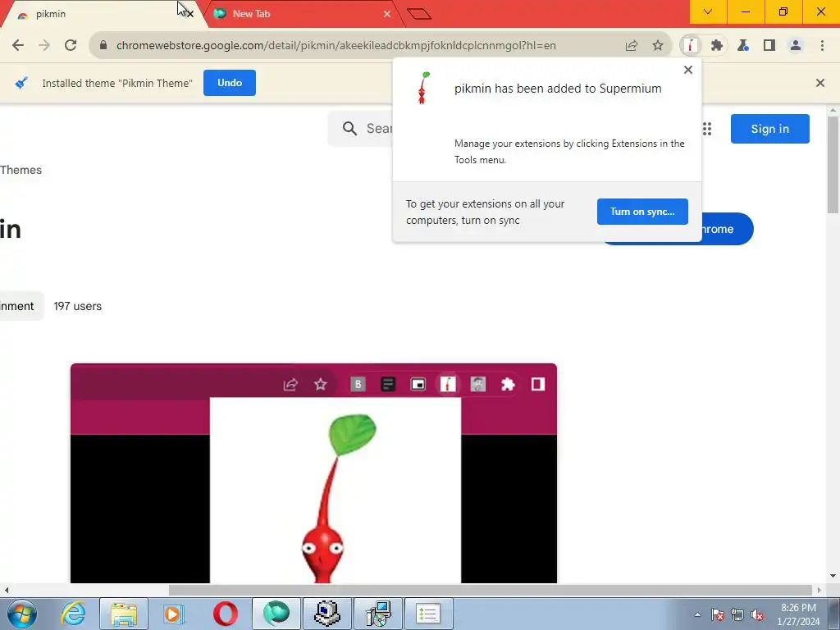Sign in to Chrome Web Store

pos(769,129)
